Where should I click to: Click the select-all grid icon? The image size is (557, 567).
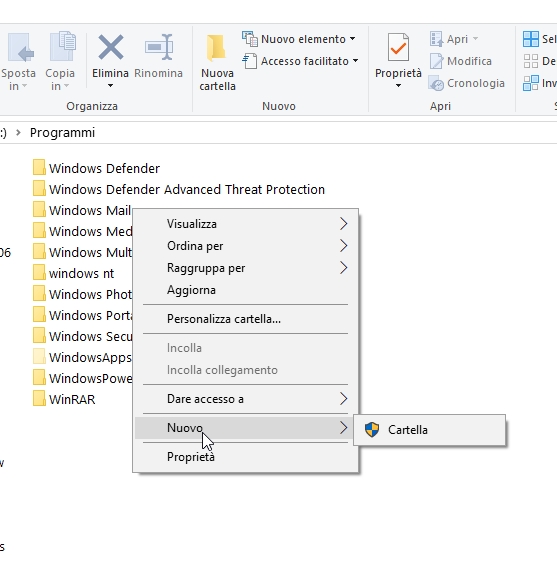coord(531,39)
